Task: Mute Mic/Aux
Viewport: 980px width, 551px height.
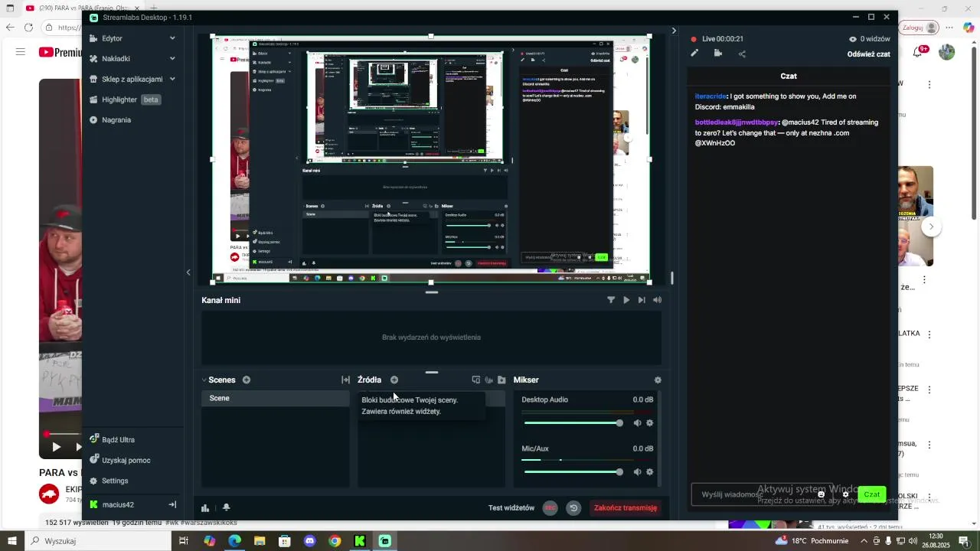Action: tap(637, 472)
